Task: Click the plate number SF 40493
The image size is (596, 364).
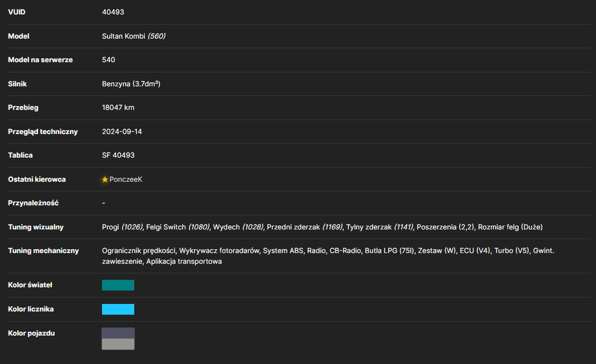Action: pos(118,155)
